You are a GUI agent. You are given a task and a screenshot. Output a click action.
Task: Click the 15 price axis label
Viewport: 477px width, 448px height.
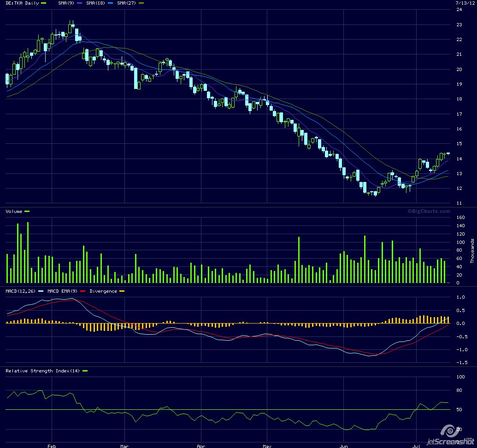point(459,143)
